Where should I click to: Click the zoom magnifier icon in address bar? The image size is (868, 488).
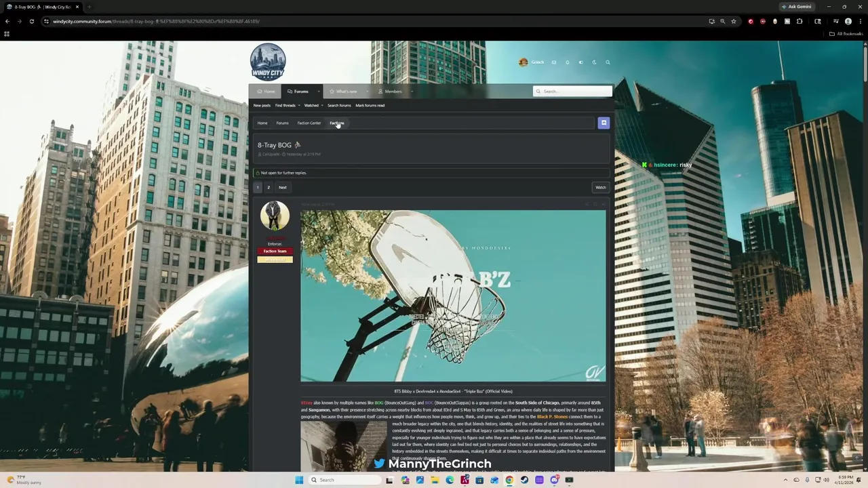point(722,21)
